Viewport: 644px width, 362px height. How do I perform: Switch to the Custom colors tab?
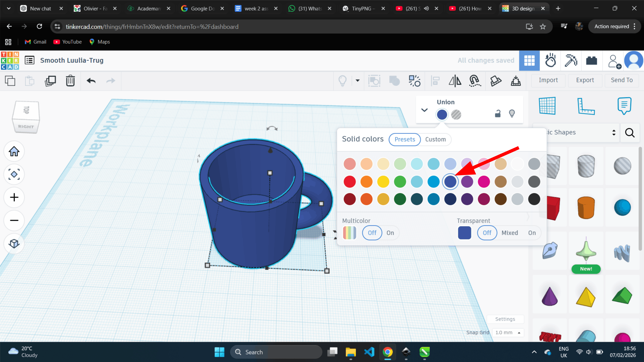pos(435,139)
